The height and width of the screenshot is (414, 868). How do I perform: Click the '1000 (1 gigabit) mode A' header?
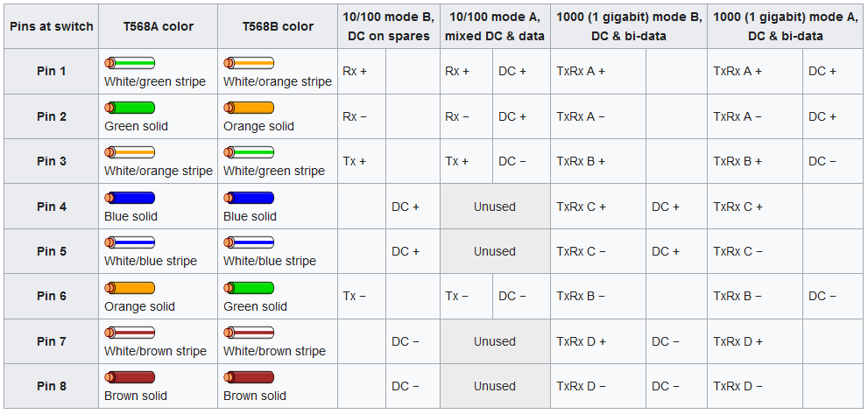pos(785,26)
